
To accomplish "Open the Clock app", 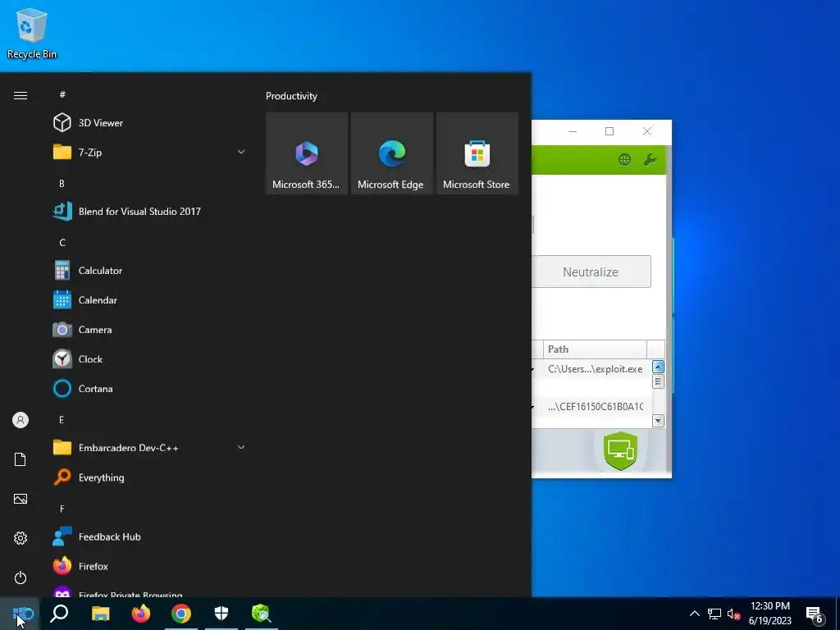I will pos(150,359).
